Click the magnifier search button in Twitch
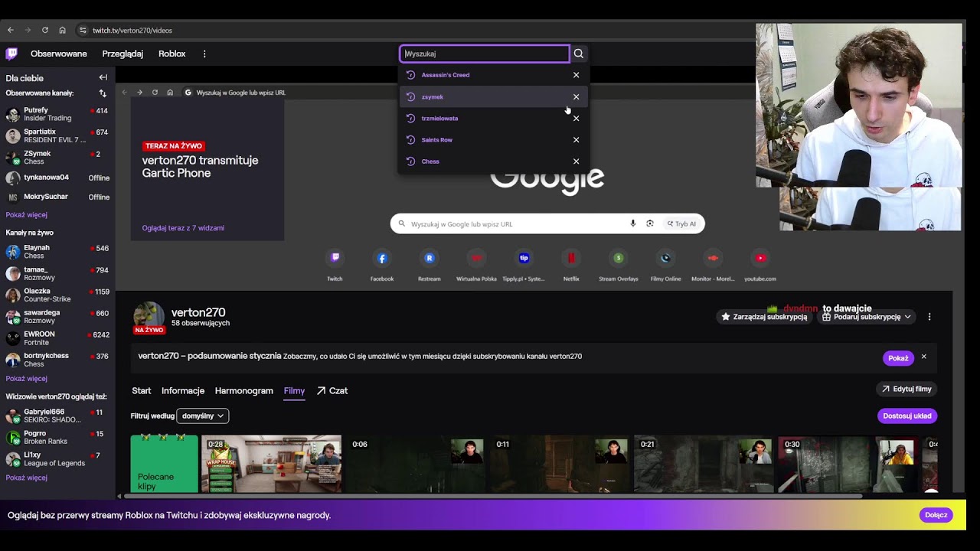Screen dimensions: 980x551 coord(579,54)
